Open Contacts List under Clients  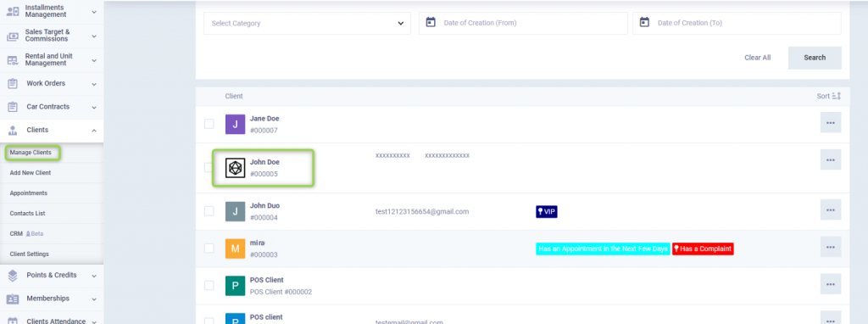(x=28, y=213)
